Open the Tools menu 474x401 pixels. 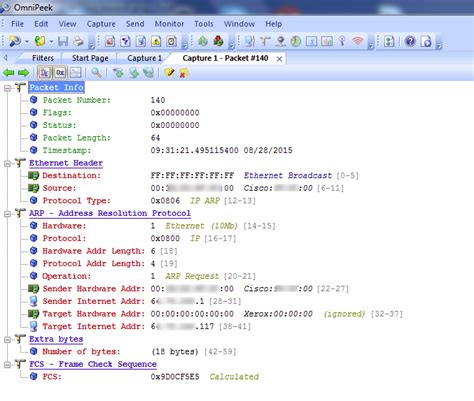point(204,24)
